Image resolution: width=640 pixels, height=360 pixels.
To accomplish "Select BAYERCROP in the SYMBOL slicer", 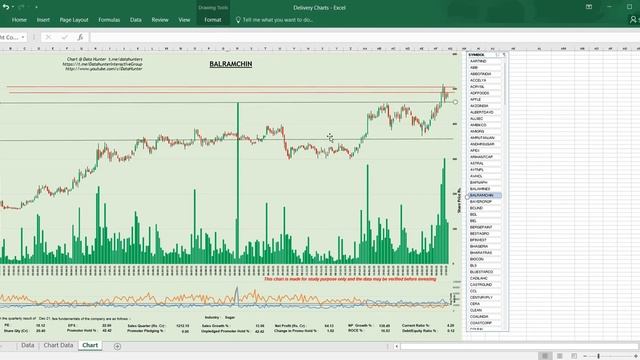I will tap(485, 202).
